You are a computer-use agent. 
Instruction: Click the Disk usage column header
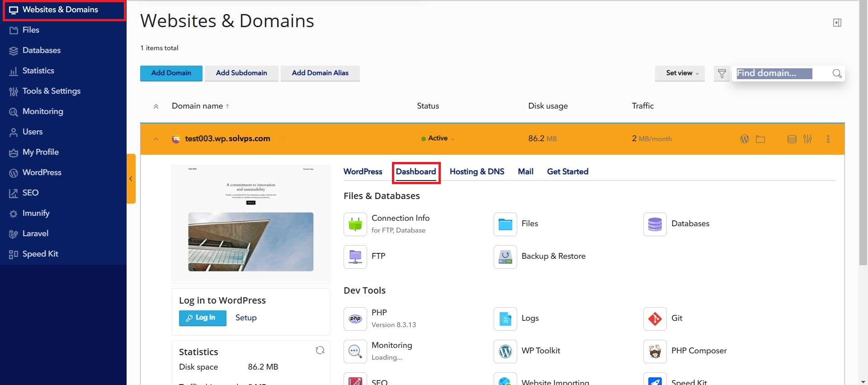click(x=548, y=106)
